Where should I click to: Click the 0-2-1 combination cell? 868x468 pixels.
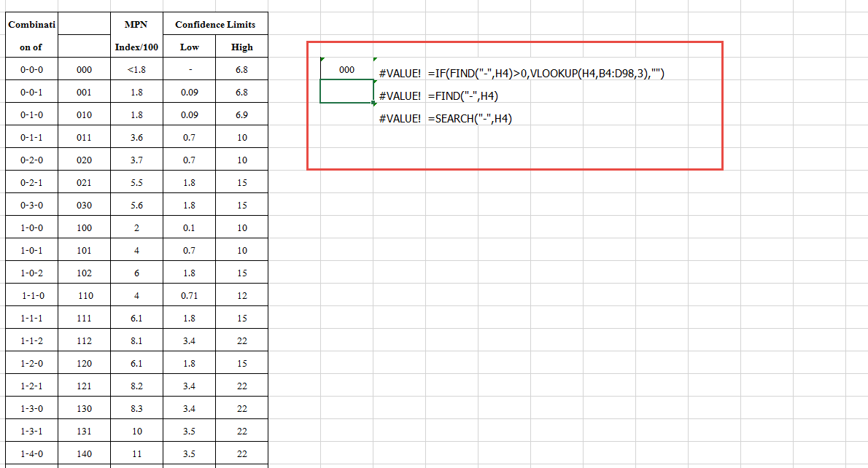(x=31, y=182)
